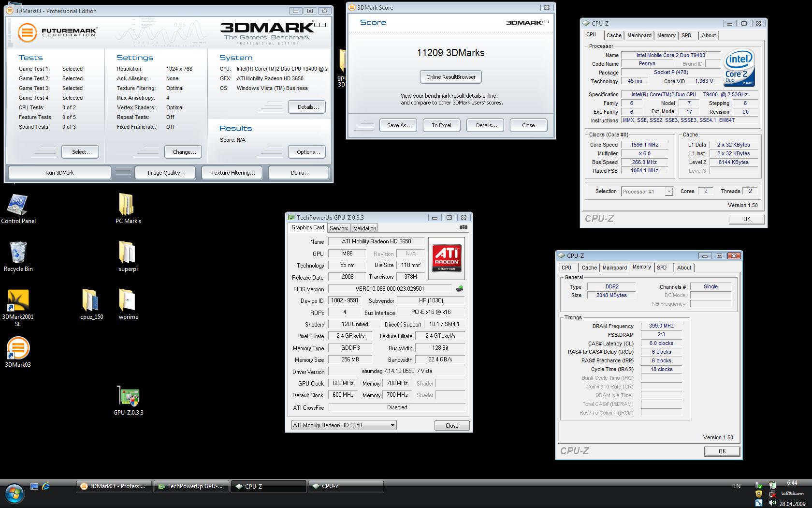The image size is (812, 508).
Task: Click the Driver Version field in GPU-Z
Action: 396,372
